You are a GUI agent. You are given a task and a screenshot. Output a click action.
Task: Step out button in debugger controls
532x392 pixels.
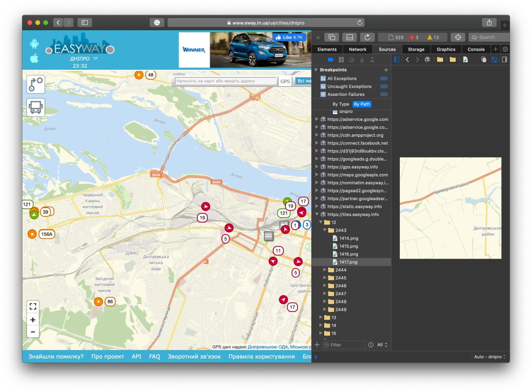(x=372, y=60)
